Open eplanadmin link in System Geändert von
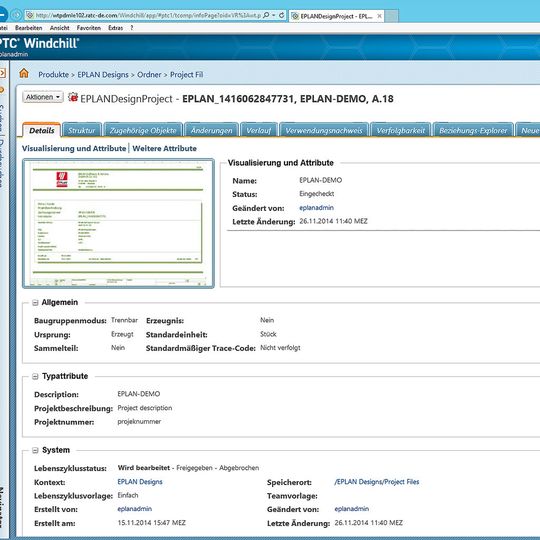The image size is (540, 540). 352,509
